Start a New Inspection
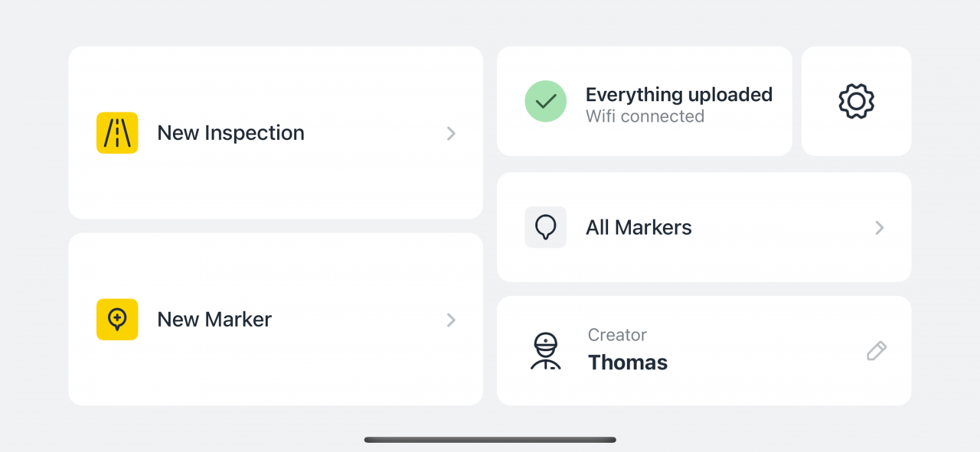980x452 pixels. [230, 132]
